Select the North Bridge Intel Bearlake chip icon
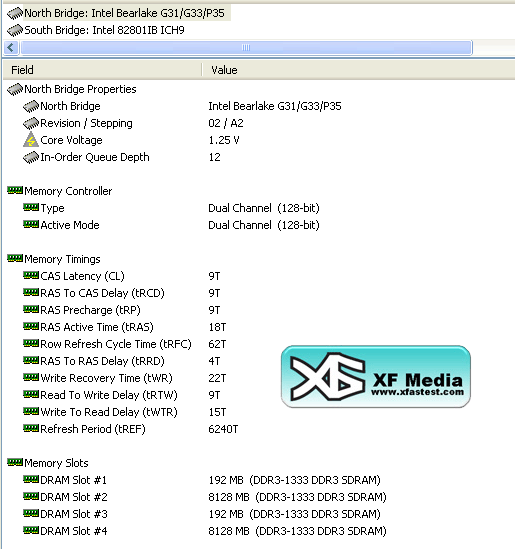Image resolution: width=515 pixels, height=549 pixels. [x=15, y=14]
